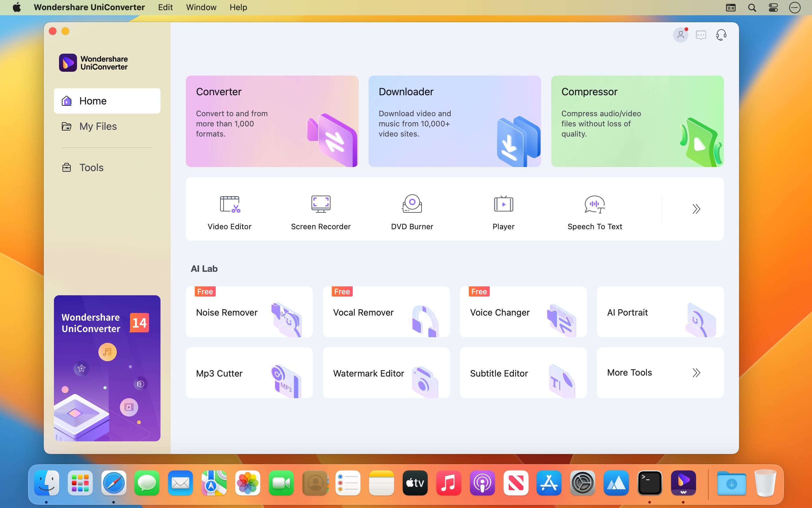Open the Video Editor tool icon
Image resolution: width=812 pixels, height=508 pixels.
pos(230,204)
